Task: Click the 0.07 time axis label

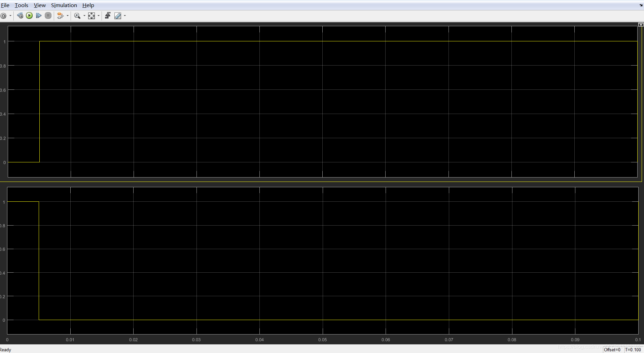Action: pyautogui.click(x=449, y=340)
